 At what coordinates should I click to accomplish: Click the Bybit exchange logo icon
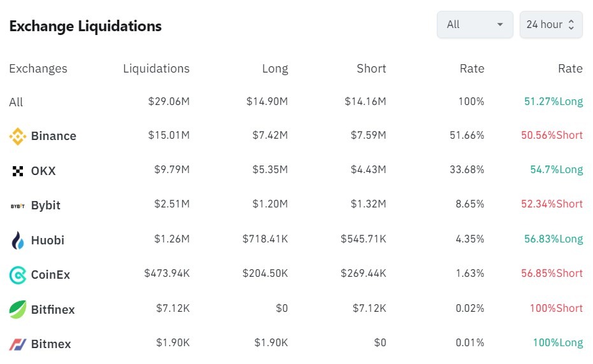click(17, 206)
